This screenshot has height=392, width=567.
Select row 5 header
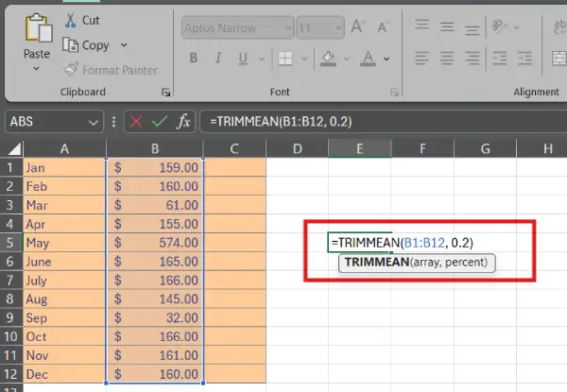click(x=10, y=243)
